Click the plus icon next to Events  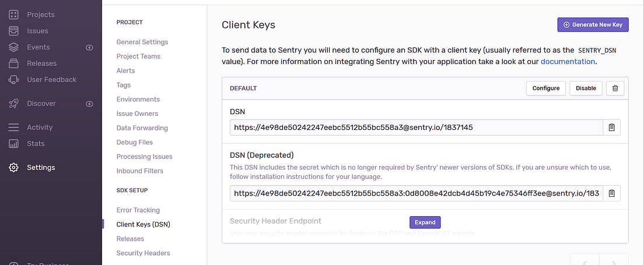[89, 47]
